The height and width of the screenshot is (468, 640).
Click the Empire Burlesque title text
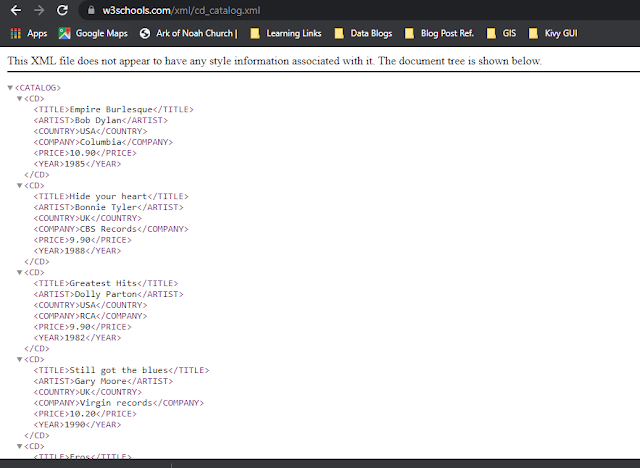pos(111,109)
